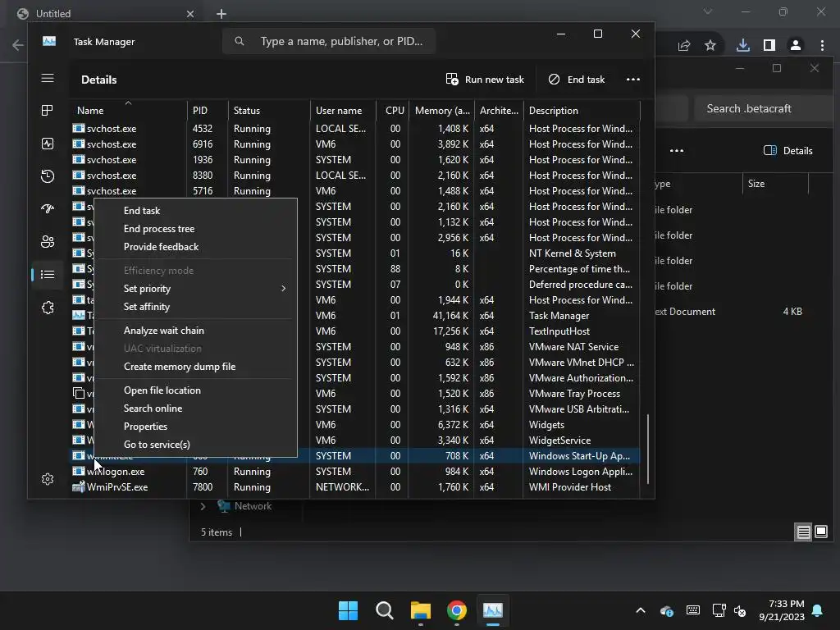This screenshot has height=630, width=840.
Task: Sort by the Memory column header
Action: (x=441, y=111)
